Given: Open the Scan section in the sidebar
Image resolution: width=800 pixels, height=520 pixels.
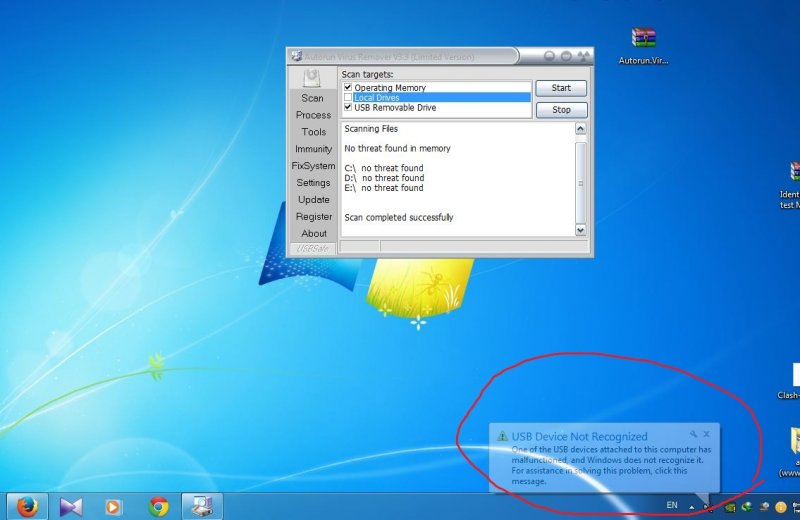Looking at the screenshot, I should click(x=312, y=98).
